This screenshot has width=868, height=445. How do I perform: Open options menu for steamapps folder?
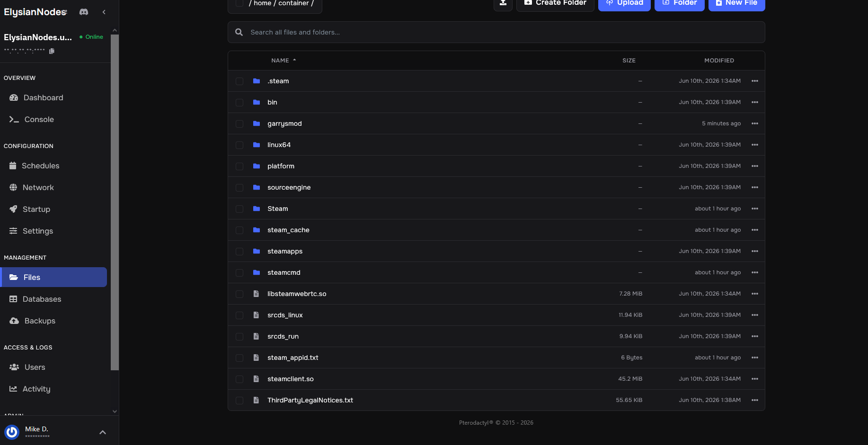click(755, 251)
